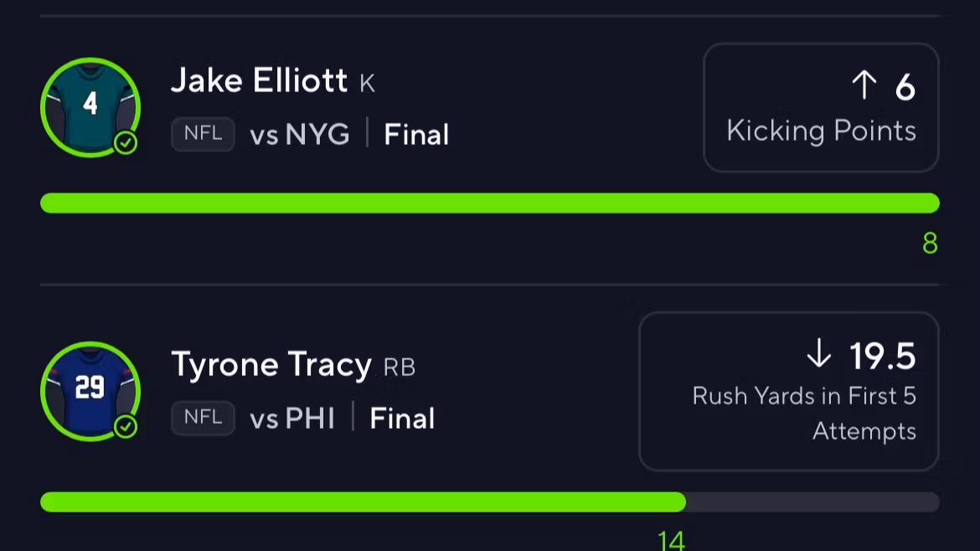Tap Jake Elliott's jersey number 4 avatar
This screenshot has height=551, width=980.
tap(90, 106)
